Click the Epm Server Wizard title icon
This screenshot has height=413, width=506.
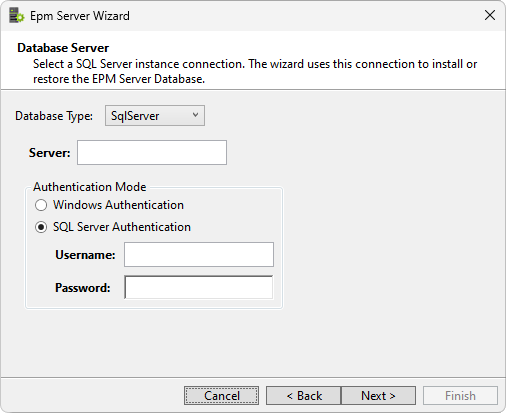[x=17, y=16]
